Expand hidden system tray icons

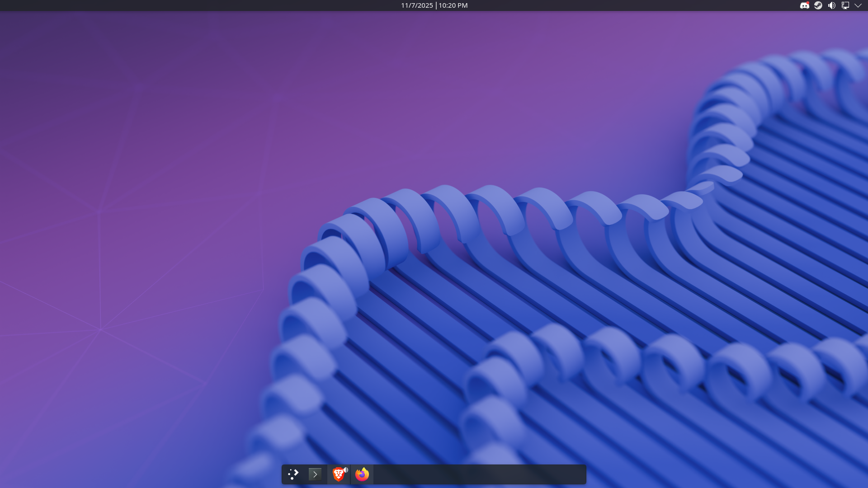click(x=858, y=5)
